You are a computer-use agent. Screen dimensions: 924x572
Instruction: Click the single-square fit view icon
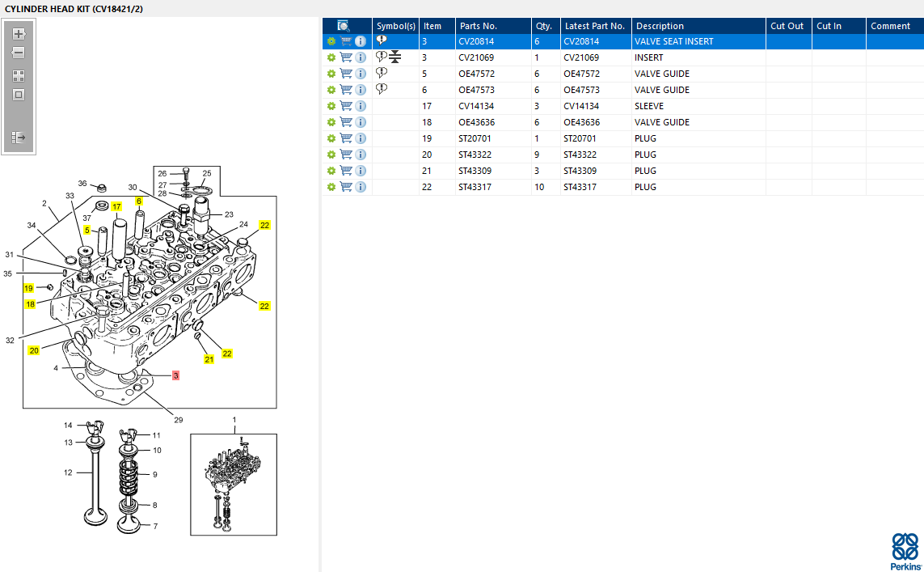pos(19,95)
